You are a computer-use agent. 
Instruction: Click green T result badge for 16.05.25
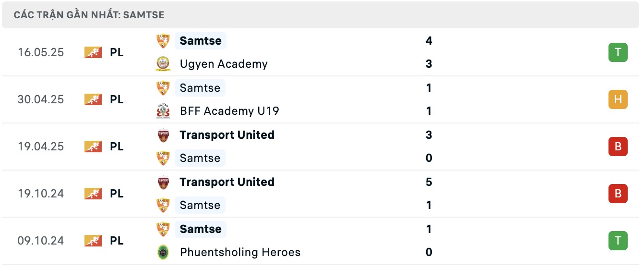[618, 52]
